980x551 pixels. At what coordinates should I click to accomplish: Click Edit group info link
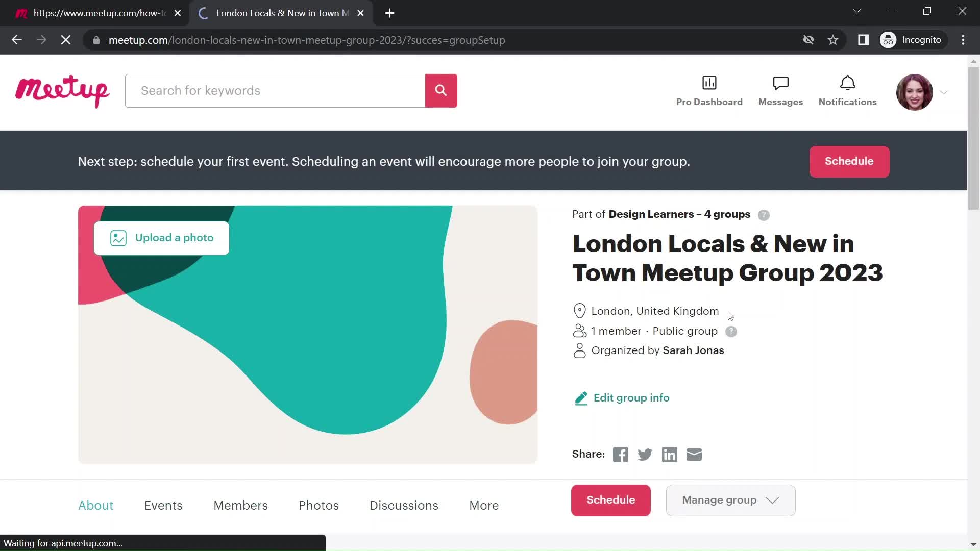point(631,397)
